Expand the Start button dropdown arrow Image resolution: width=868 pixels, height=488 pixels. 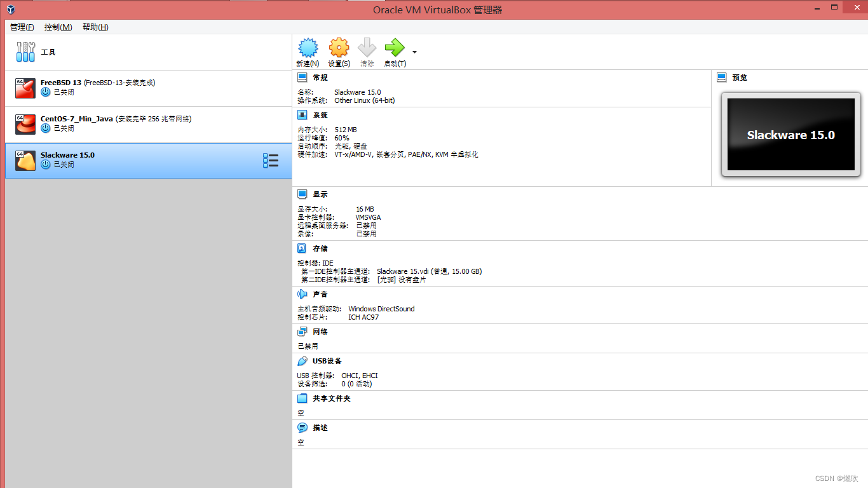pyautogui.click(x=414, y=52)
